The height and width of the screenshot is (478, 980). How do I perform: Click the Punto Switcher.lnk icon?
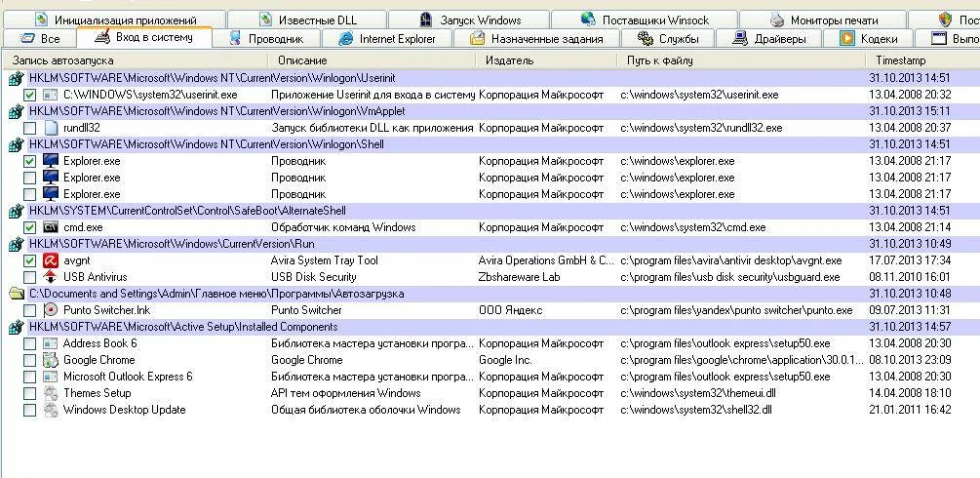[51, 310]
